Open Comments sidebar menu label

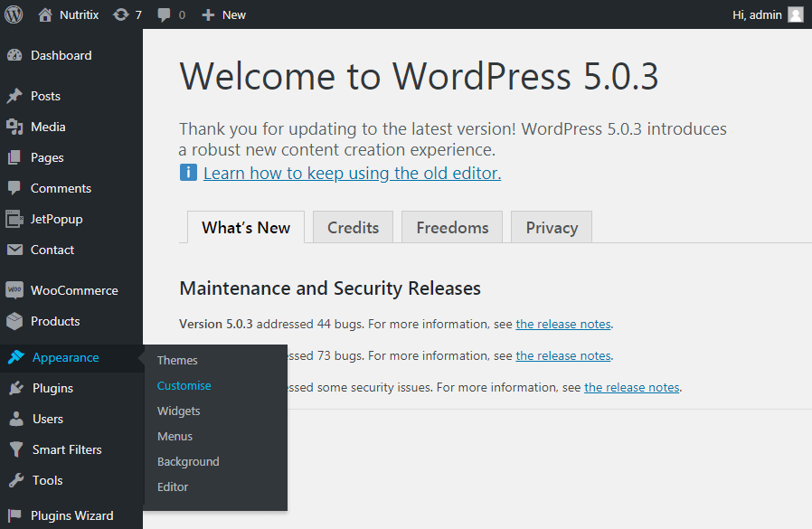(61, 189)
